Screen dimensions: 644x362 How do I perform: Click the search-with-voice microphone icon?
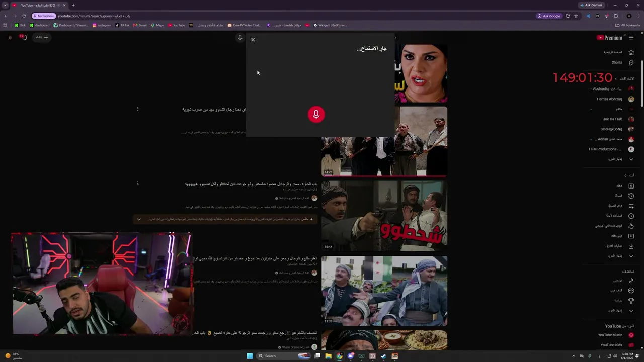pyautogui.click(x=240, y=38)
